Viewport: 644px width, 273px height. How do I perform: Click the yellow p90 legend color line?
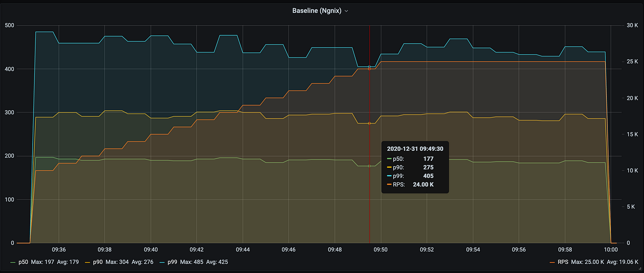click(88, 262)
